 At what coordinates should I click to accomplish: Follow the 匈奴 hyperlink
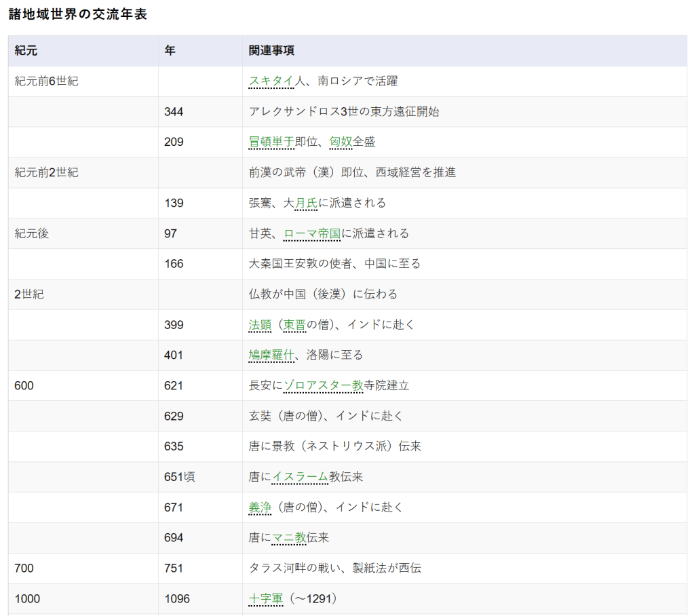(341, 142)
